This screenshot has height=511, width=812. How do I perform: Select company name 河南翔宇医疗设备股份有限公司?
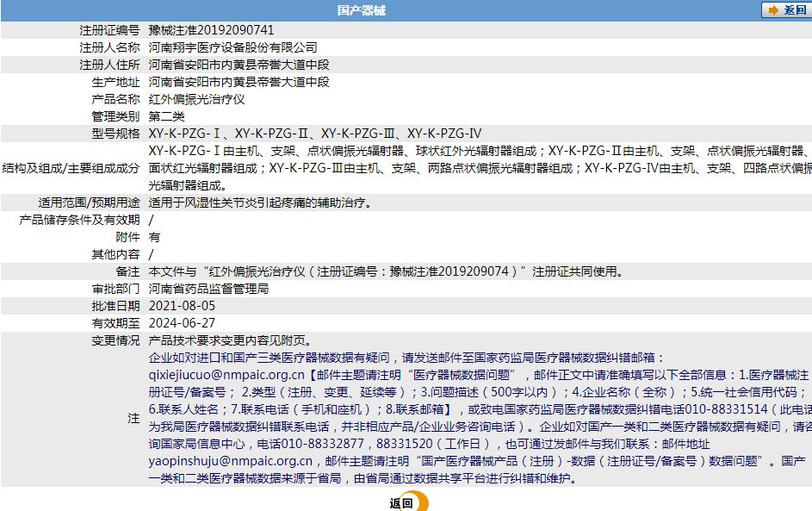tap(233, 47)
